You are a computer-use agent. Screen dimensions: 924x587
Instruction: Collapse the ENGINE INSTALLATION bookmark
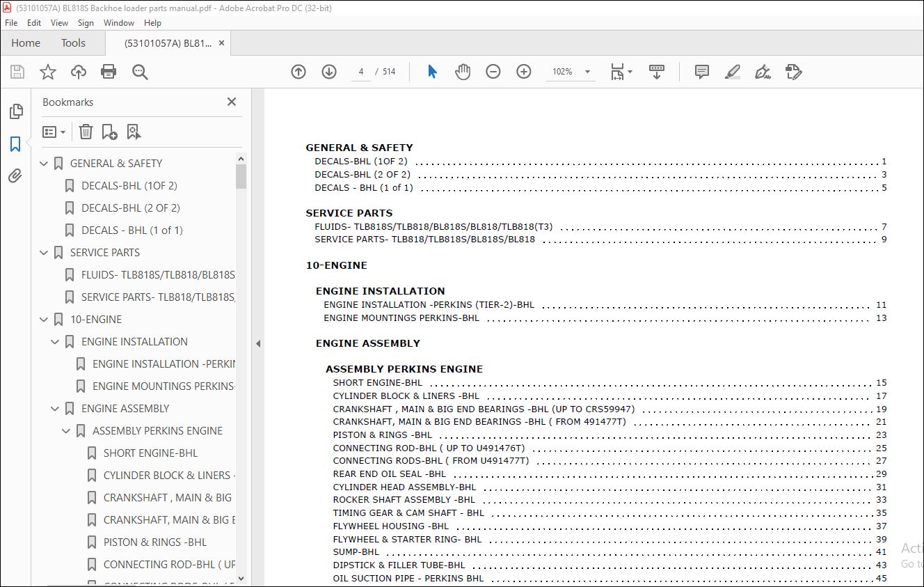pyautogui.click(x=56, y=342)
